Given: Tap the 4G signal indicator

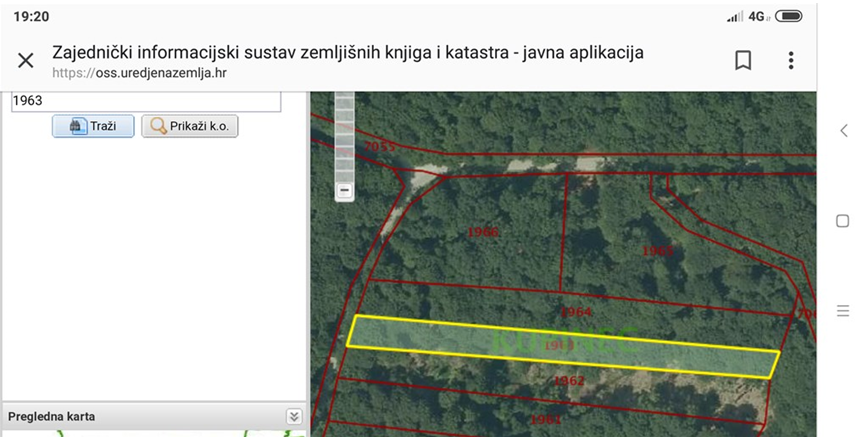Looking at the screenshot, I should click(757, 17).
